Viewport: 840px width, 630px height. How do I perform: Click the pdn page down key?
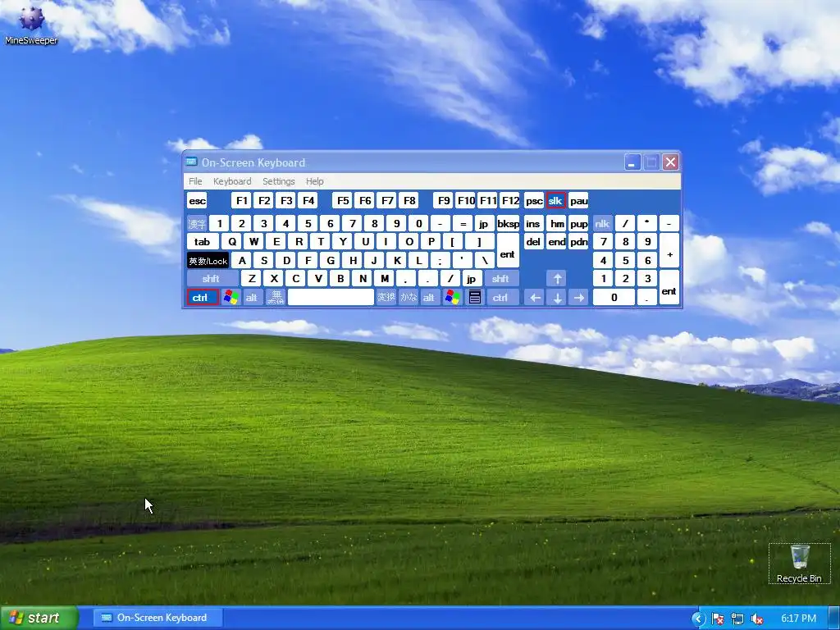click(578, 242)
